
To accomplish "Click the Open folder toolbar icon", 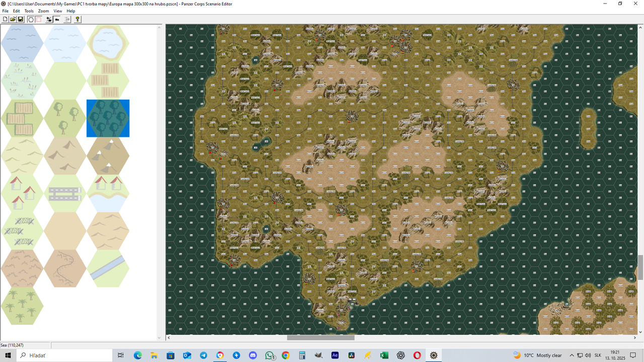I will click(13, 19).
